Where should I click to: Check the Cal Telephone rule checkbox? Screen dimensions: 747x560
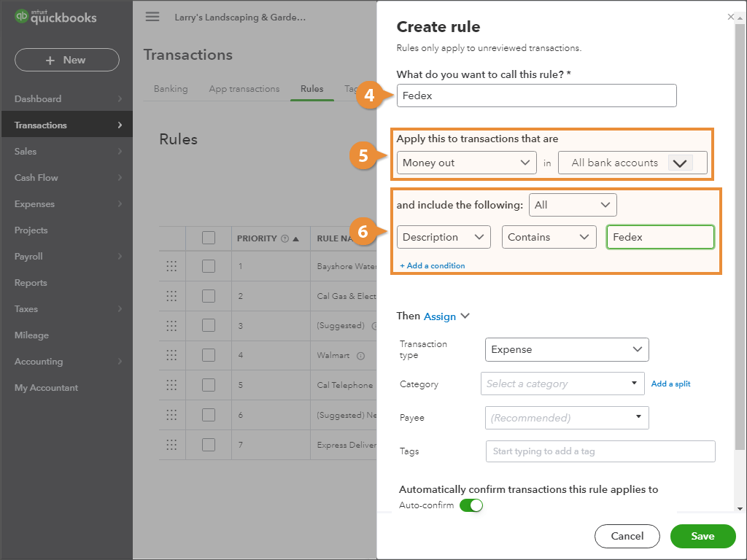click(x=209, y=385)
